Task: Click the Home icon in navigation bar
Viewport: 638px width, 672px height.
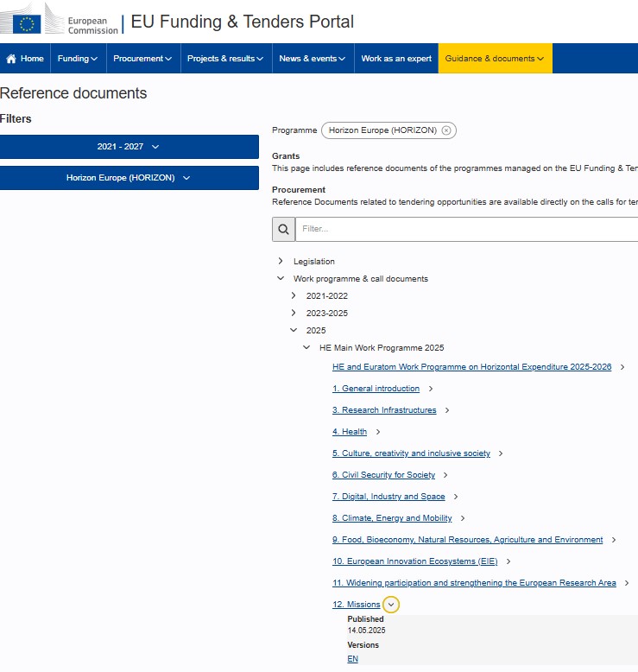Action: point(12,59)
